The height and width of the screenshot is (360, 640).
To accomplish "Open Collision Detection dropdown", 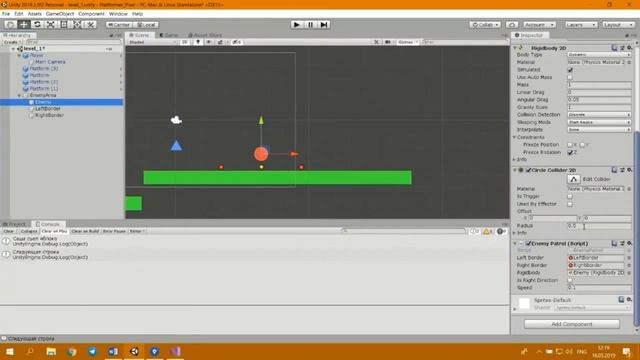I will pyautogui.click(x=599, y=115).
